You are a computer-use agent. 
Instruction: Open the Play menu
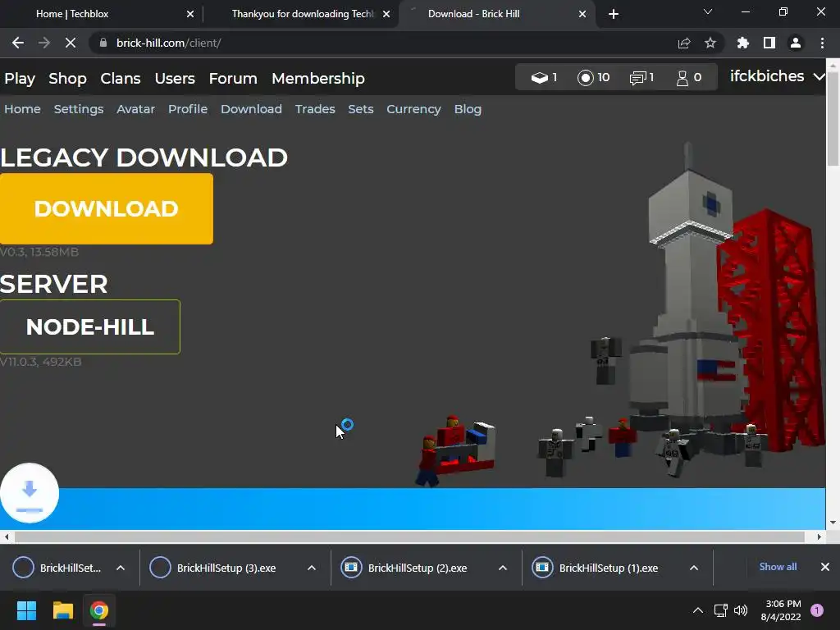tap(20, 79)
